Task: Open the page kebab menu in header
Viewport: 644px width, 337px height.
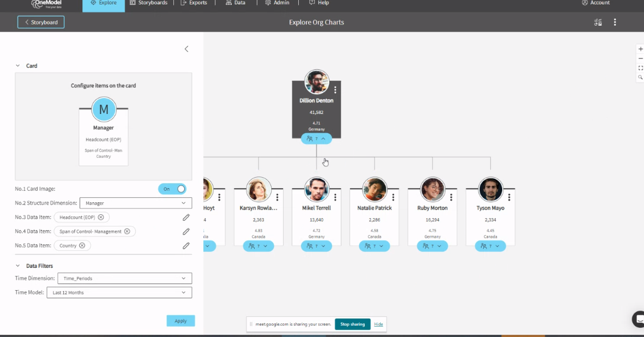Action: click(615, 22)
